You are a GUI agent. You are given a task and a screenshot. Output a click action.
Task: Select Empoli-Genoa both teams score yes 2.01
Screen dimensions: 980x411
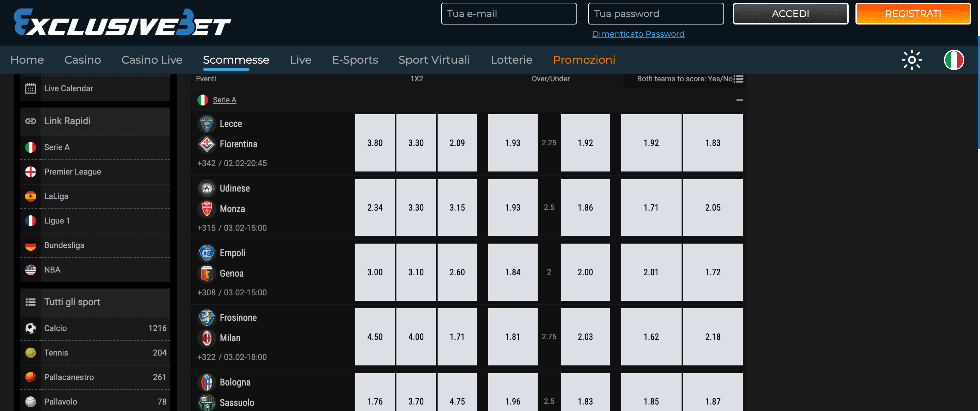(651, 273)
